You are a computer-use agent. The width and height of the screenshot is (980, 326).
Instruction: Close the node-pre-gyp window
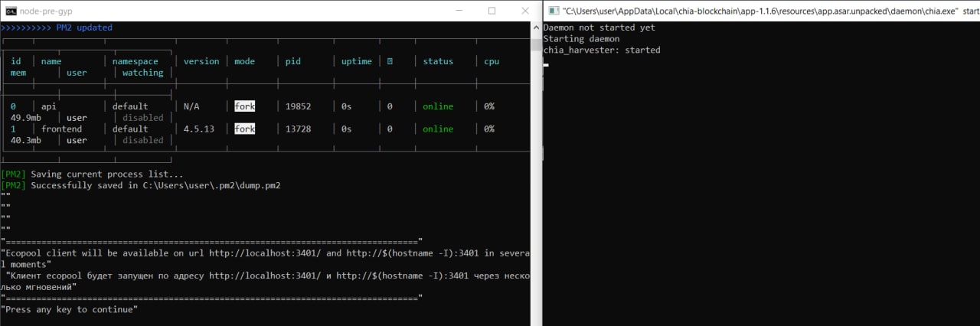click(525, 11)
